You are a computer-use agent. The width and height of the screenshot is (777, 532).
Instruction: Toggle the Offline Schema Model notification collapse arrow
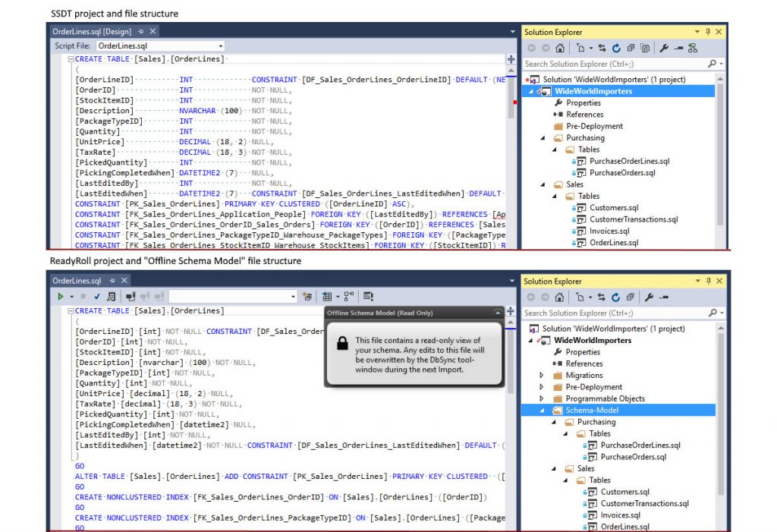point(498,312)
